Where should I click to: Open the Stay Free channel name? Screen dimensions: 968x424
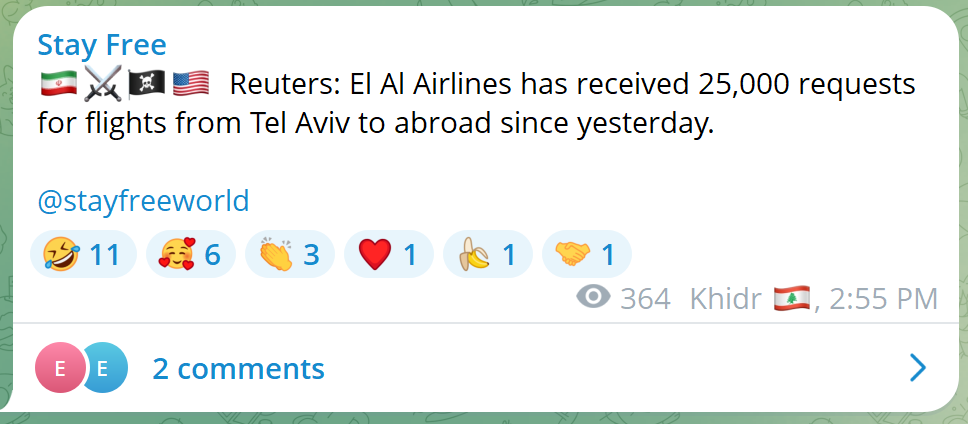(x=102, y=45)
